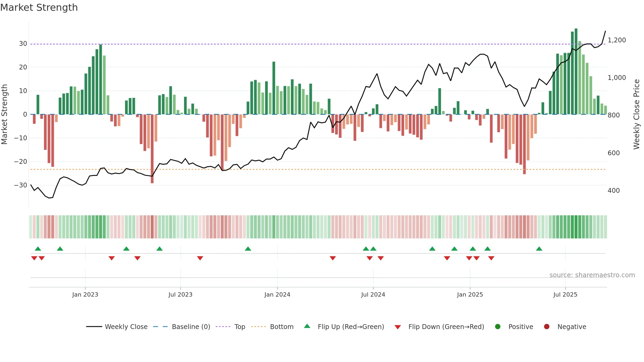The width and height of the screenshot is (644, 362).
Task: Click the red Negative dot in the legend
Action: pyautogui.click(x=547, y=327)
